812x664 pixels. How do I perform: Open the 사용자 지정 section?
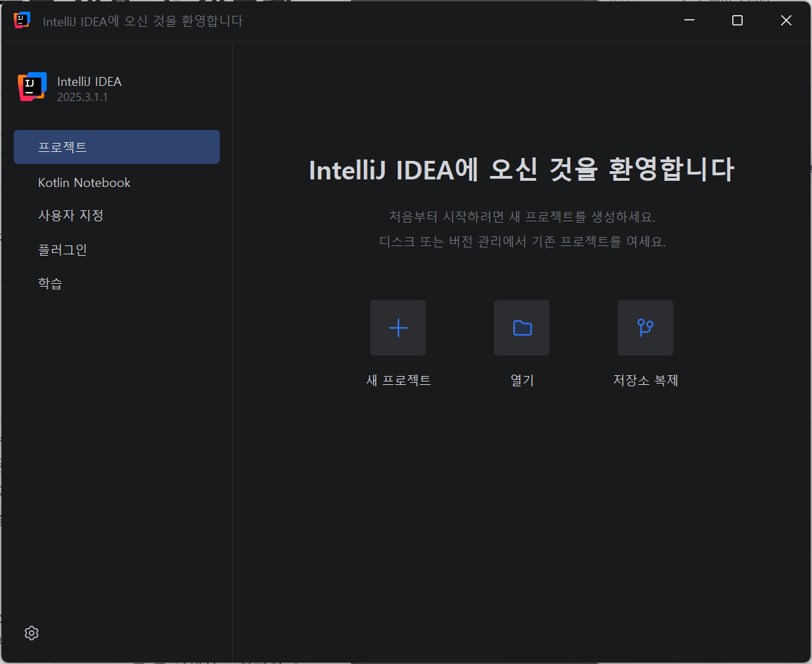(71, 216)
